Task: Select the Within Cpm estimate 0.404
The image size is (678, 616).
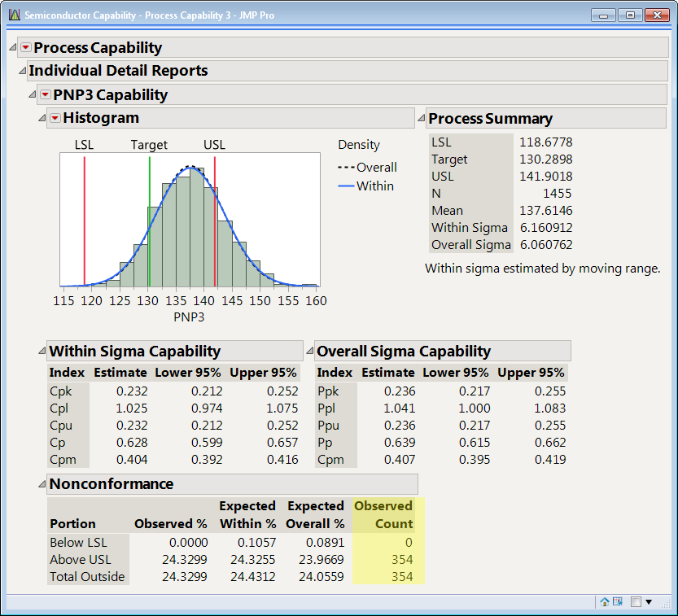Action: [x=132, y=460]
